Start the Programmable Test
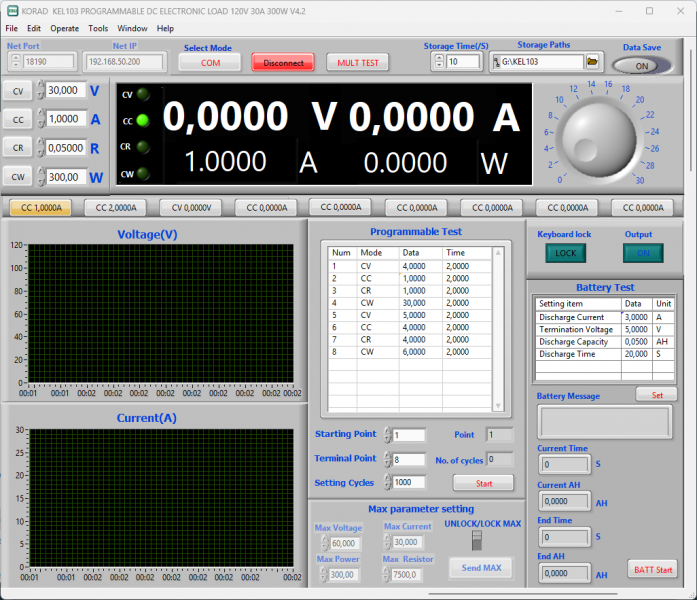The width and height of the screenshot is (697, 600). 484,483
